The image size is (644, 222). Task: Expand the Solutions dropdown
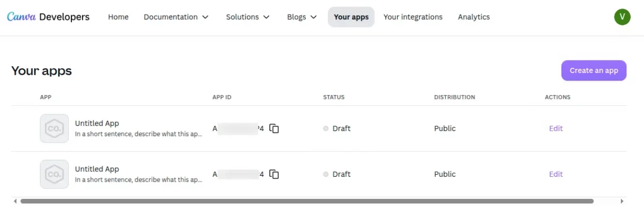click(248, 17)
